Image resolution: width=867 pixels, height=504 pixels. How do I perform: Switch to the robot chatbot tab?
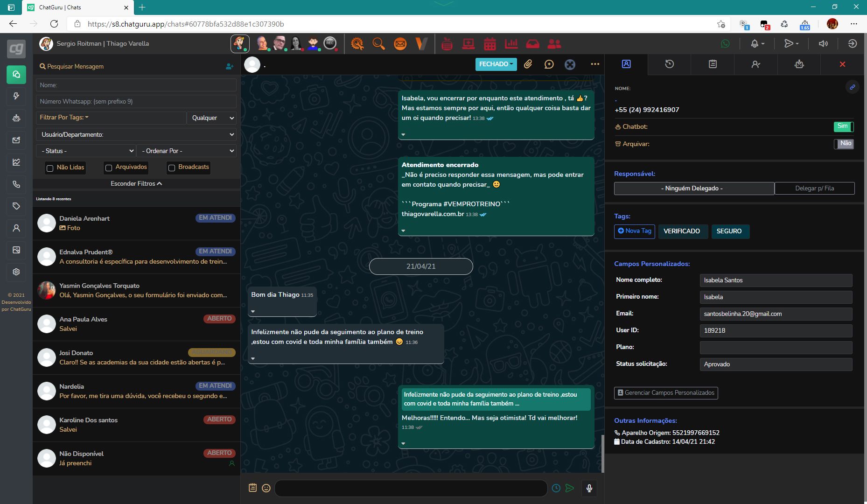[799, 64]
